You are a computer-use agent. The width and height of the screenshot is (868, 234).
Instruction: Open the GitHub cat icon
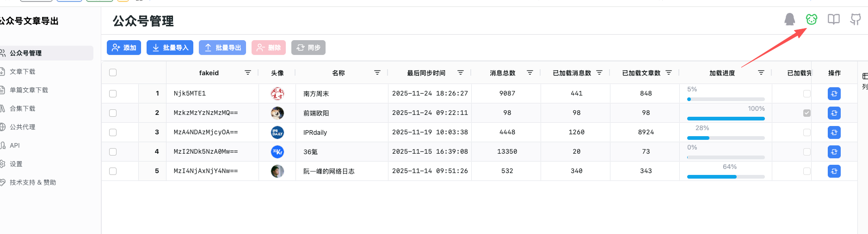pyautogui.click(x=856, y=19)
